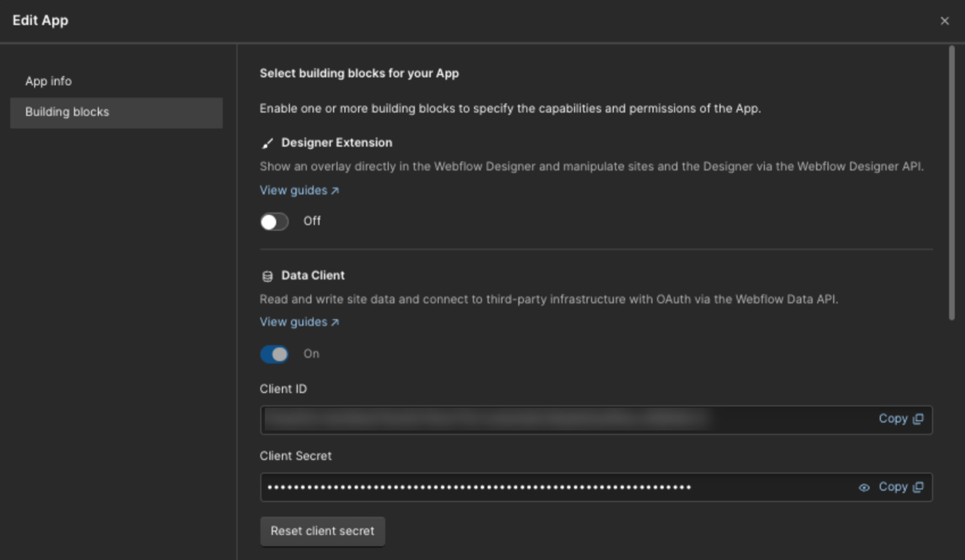Click the Client ID label
The height and width of the screenshot is (560, 965).
pyautogui.click(x=283, y=389)
